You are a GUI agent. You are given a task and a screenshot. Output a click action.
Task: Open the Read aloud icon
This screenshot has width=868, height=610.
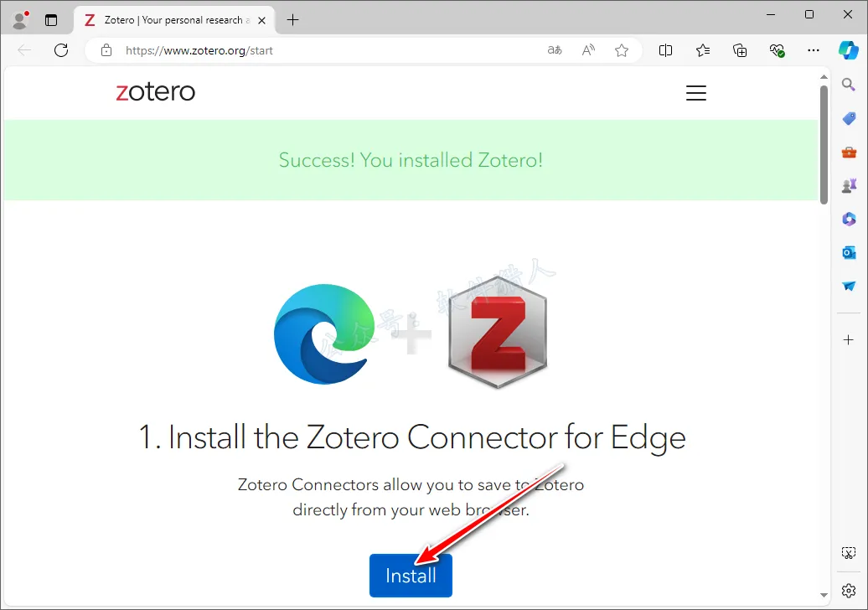tap(588, 50)
